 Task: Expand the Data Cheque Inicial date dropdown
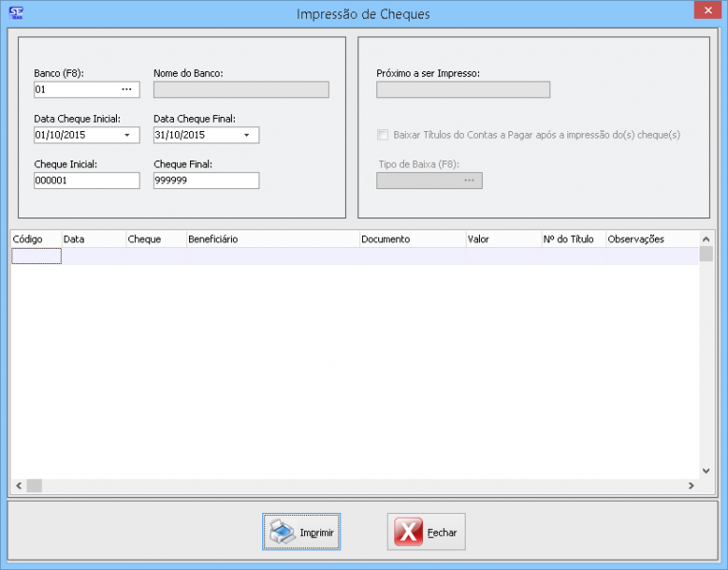(x=126, y=135)
